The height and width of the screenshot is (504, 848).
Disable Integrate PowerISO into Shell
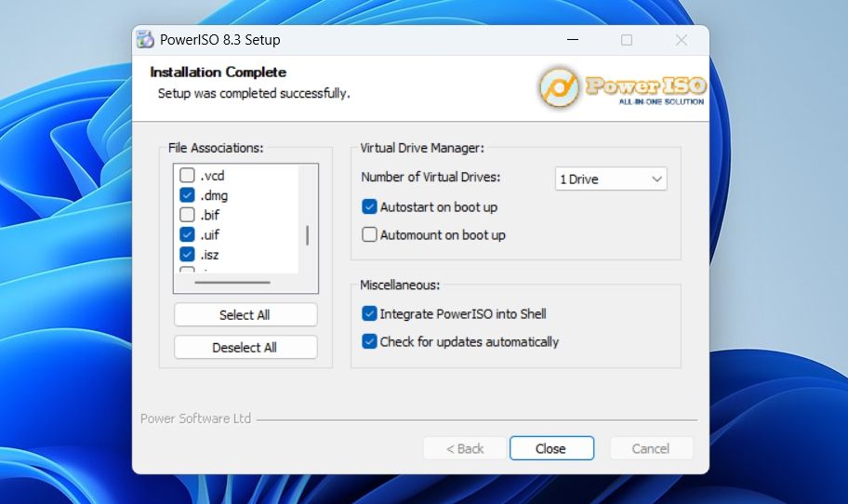click(369, 313)
